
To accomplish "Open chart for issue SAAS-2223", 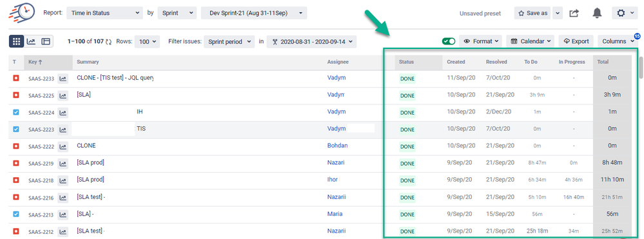I will pos(63,129).
